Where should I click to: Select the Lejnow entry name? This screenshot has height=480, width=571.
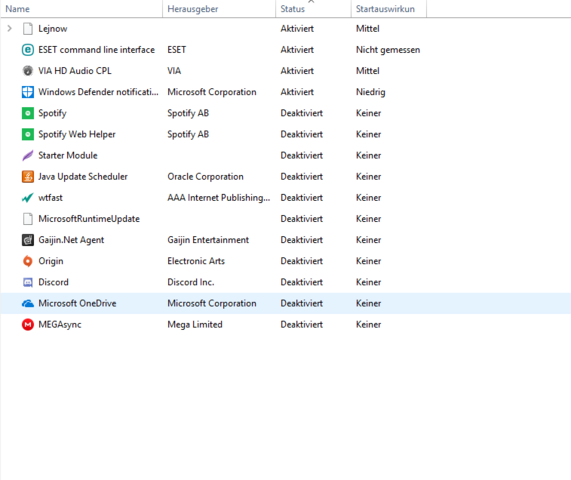(53, 28)
